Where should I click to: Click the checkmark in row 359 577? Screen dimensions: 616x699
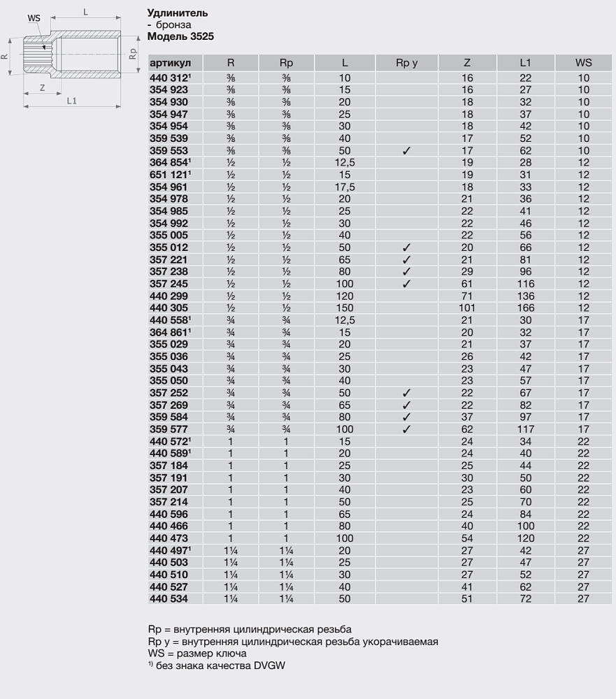pyautogui.click(x=406, y=429)
